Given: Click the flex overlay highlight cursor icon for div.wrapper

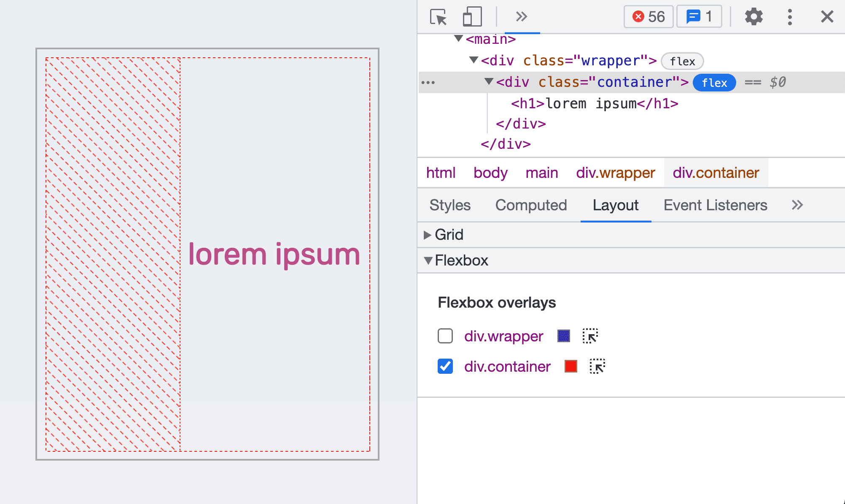Looking at the screenshot, I should click(591, 335).
